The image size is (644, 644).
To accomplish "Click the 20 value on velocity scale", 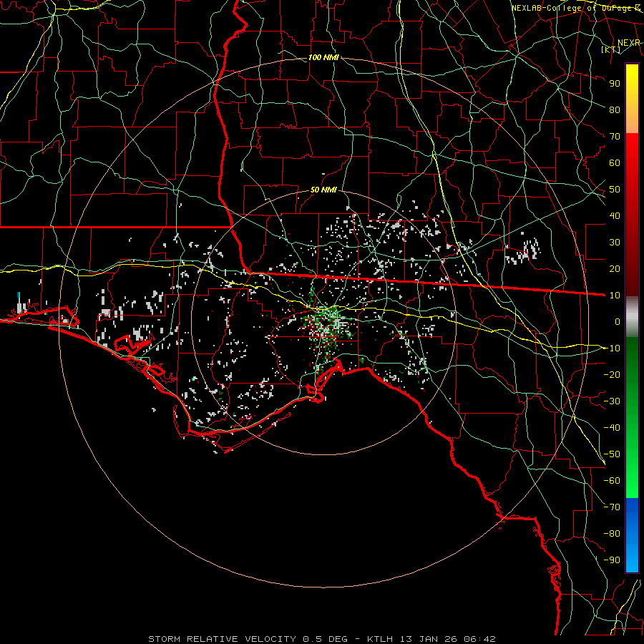I will tap(615, 268).
